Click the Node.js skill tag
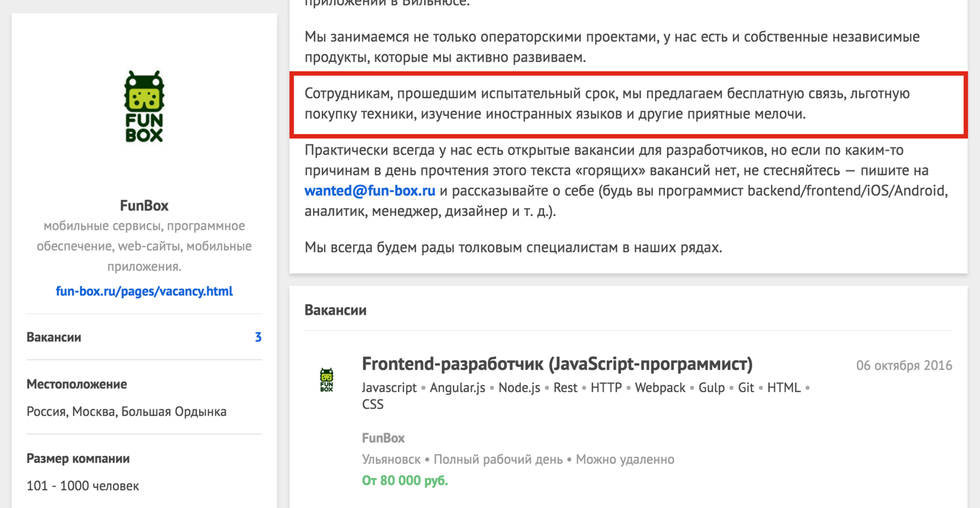 (519, 388)
